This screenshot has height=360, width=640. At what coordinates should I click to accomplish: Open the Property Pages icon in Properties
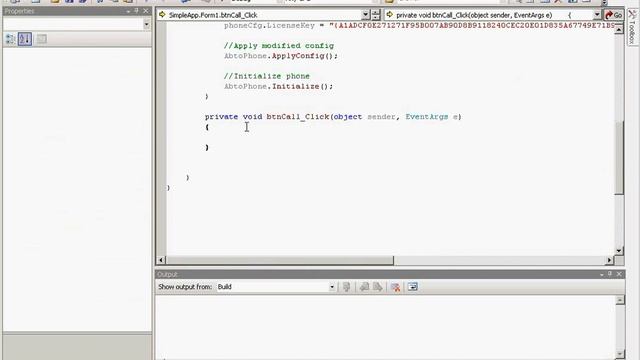[41, 39]
